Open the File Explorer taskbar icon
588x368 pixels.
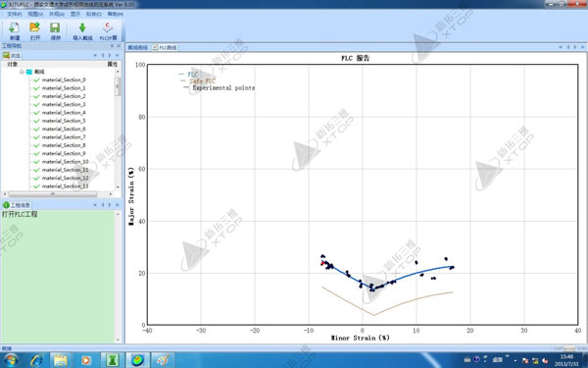point(61,360)
